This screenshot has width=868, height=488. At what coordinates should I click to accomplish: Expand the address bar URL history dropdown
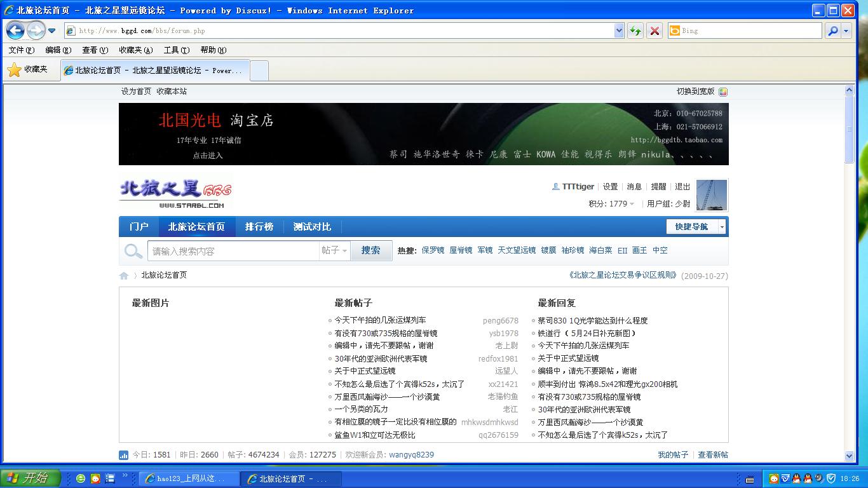point(619,30)
